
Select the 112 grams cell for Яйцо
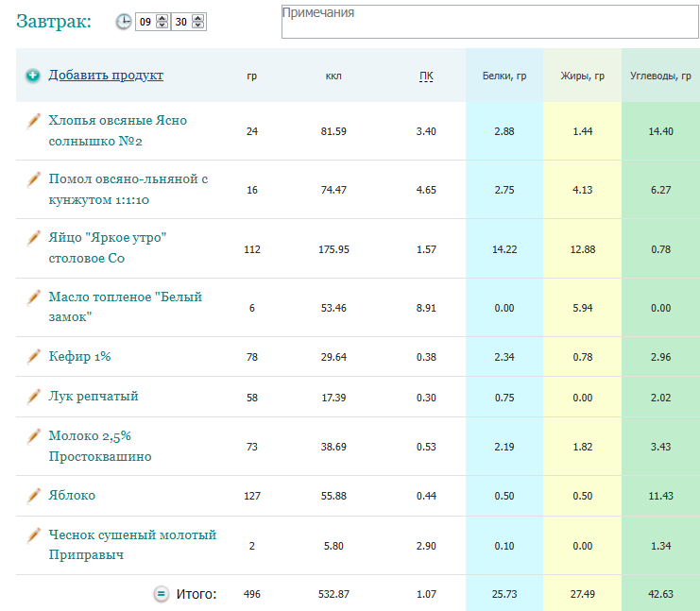click(252, 249)
